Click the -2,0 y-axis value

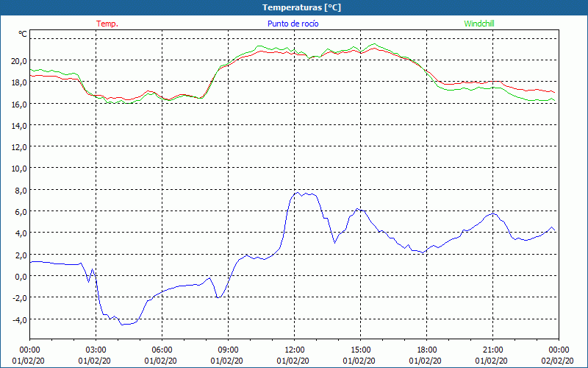pyautogui.click(x=20, y=298)
